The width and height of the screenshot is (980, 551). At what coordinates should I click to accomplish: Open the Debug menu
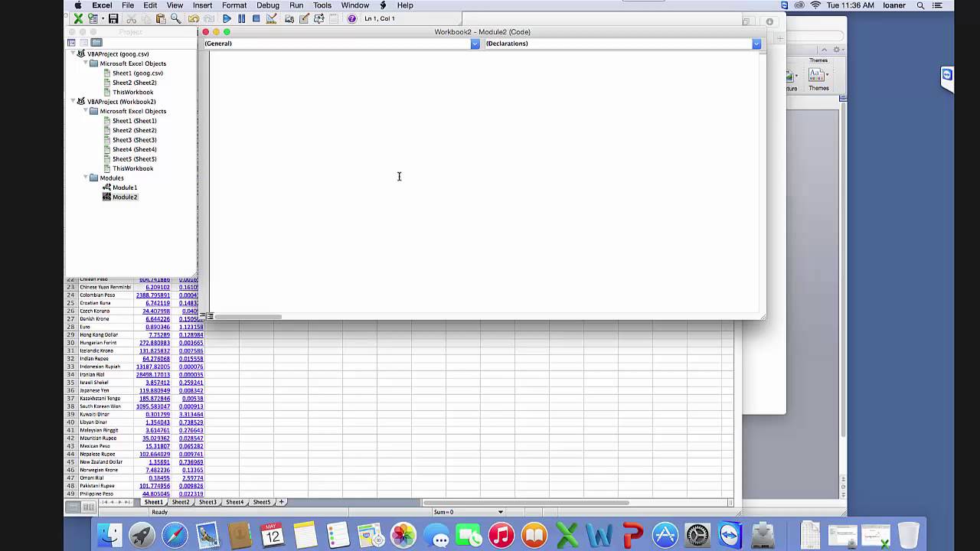(x=267, y=5)
